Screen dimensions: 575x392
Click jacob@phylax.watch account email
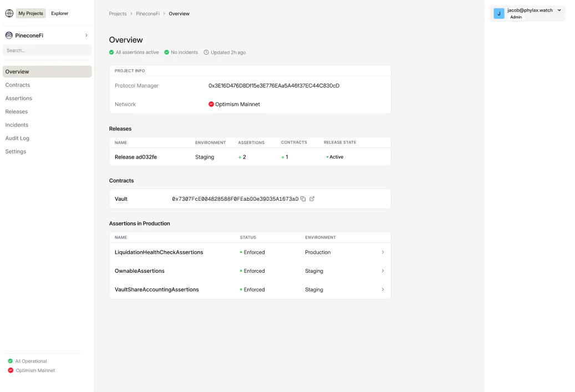tap(530, 11)
